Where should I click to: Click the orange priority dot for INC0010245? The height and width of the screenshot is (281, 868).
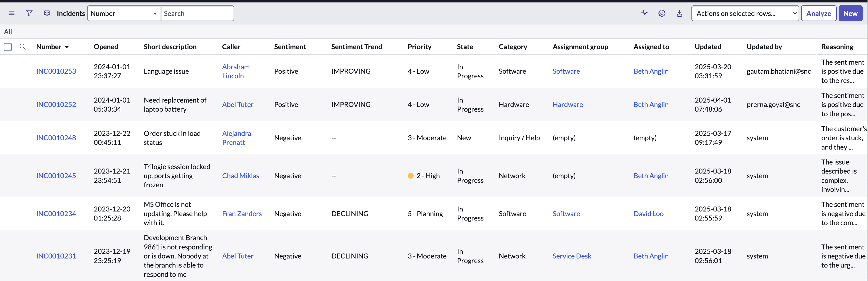pos(410,176)
